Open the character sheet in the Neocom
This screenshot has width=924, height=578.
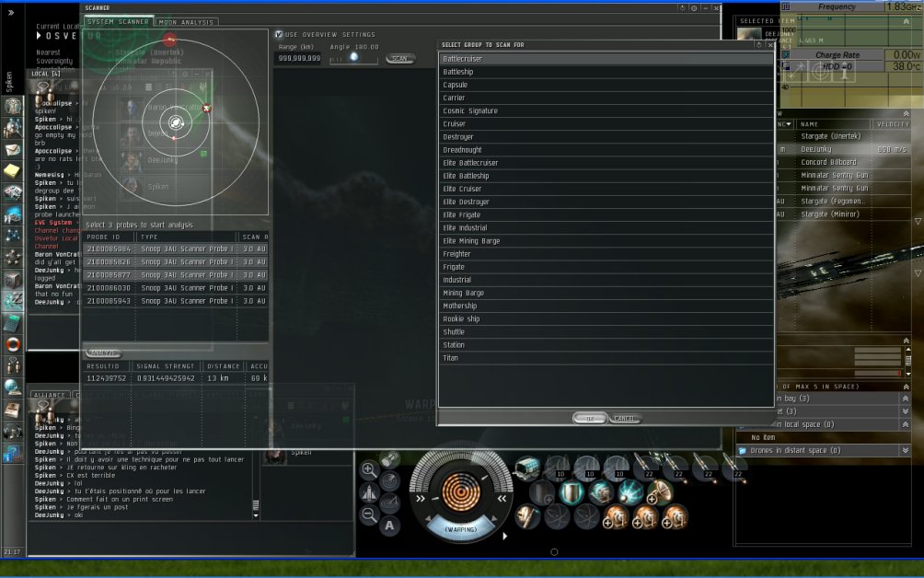tap(13, 106)
